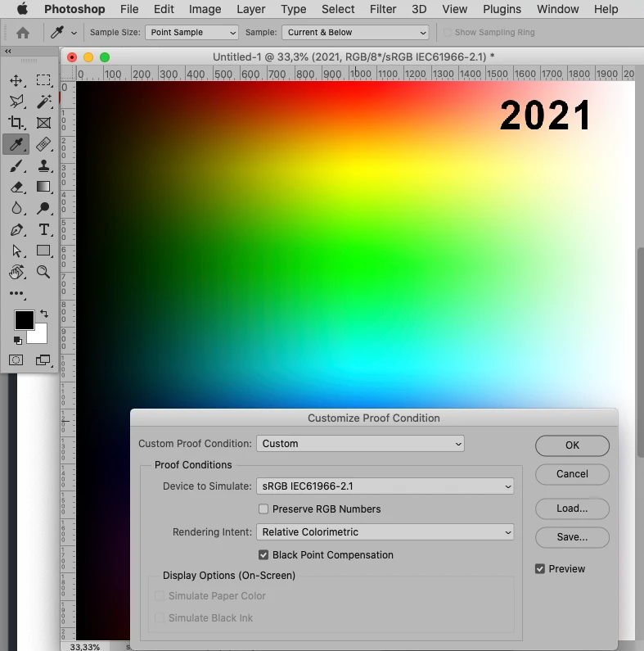The image size is (644, 651).
Task: Click the Save... button
Action: point(572,537)
